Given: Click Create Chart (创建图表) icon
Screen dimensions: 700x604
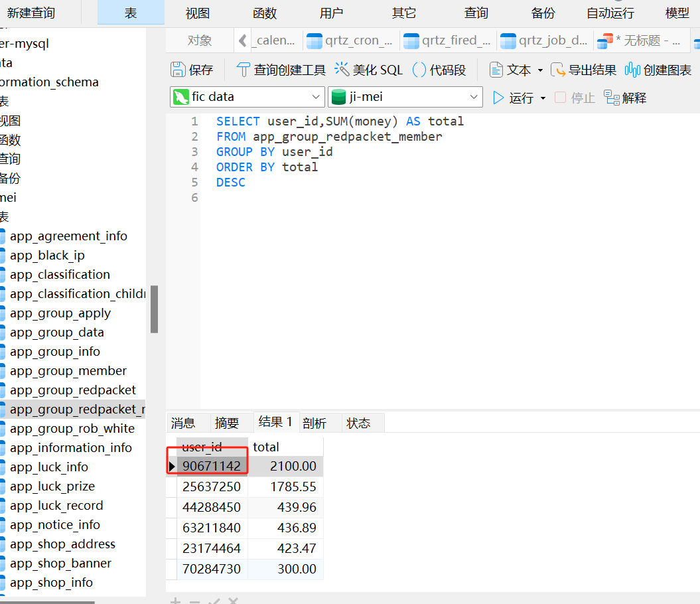Looking at the screenshot, I should click(x=632, y=70).
